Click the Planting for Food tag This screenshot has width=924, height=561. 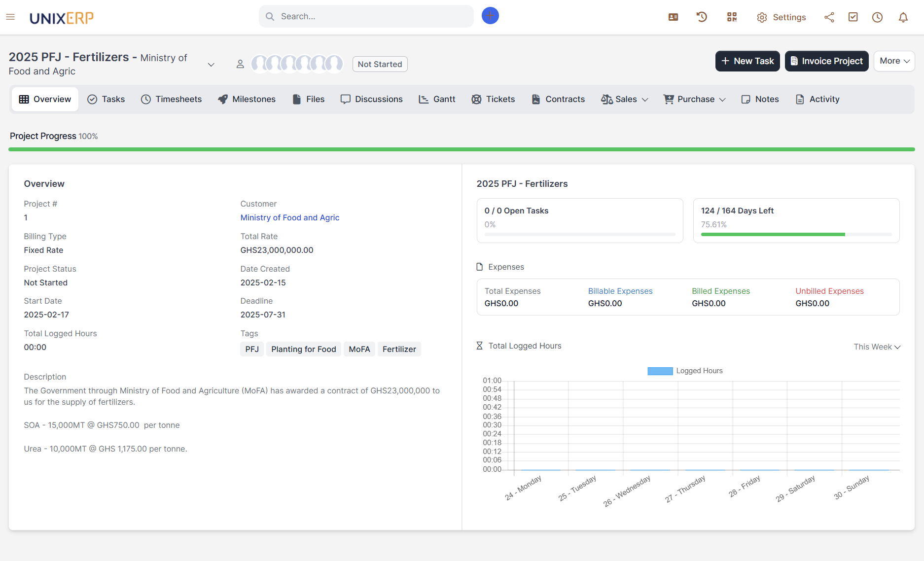pos(304,349)
